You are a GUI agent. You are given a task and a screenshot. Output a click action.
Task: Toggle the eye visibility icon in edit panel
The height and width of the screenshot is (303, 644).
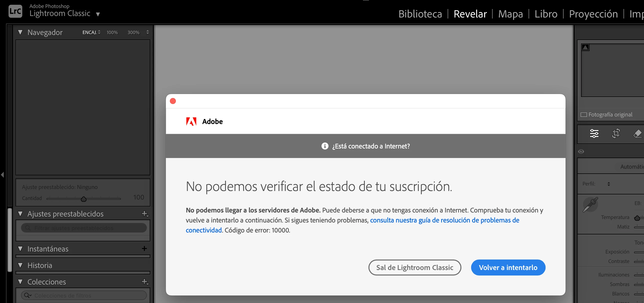pos(581,152)
